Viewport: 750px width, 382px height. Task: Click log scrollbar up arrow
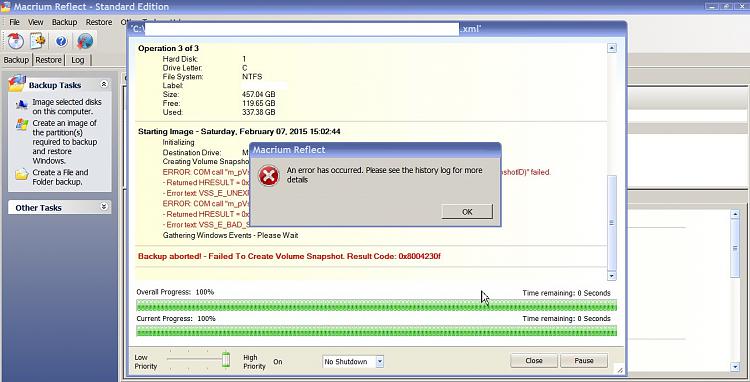coord(611,48)
